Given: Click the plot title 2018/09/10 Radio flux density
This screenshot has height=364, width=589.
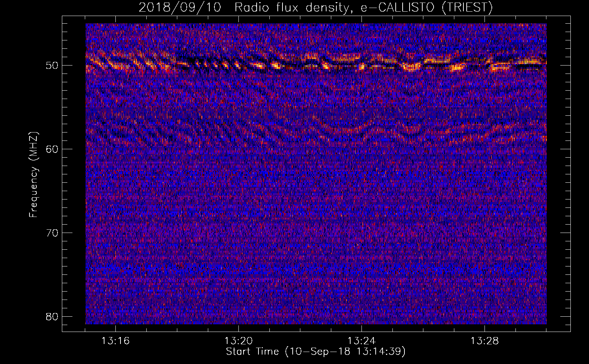Looking at the screenshot, I should click(315, 7).
